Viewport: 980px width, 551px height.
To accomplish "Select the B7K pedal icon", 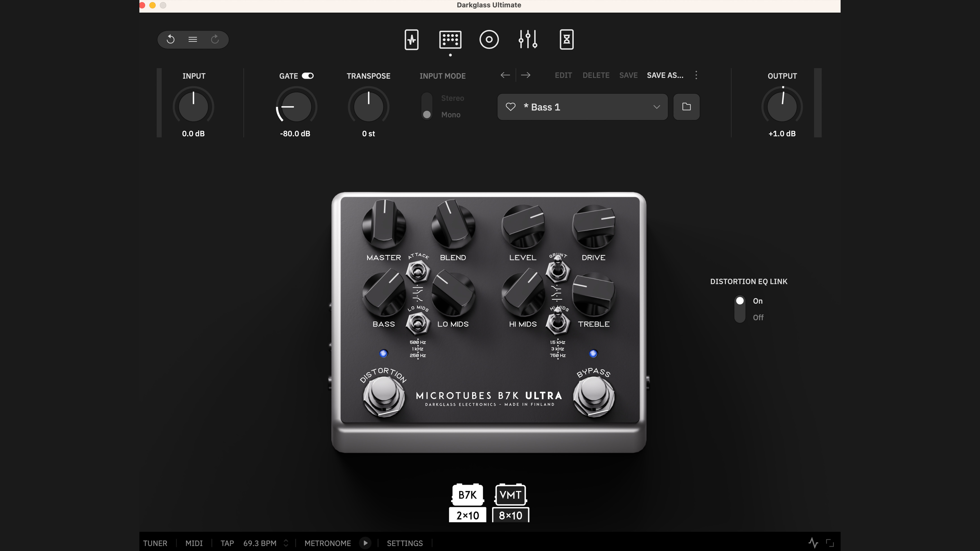I will (467, 494).
